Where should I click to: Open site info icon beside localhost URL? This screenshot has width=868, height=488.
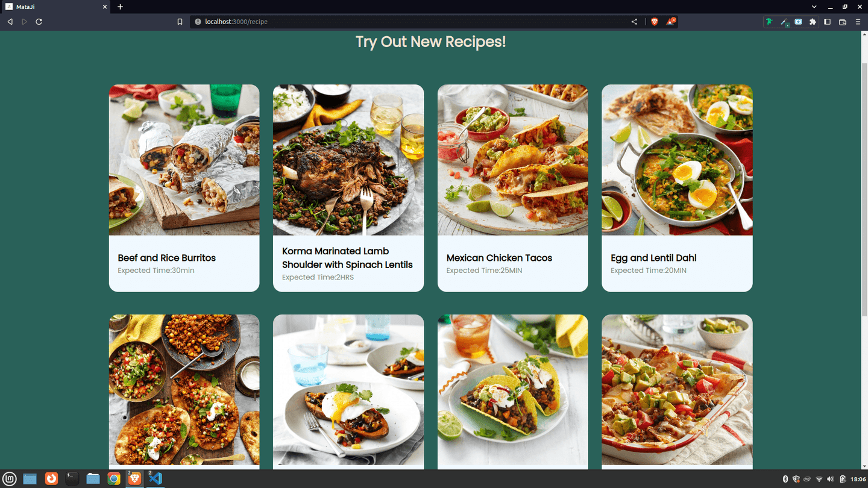pyautogui.click(x=197, y=22)
